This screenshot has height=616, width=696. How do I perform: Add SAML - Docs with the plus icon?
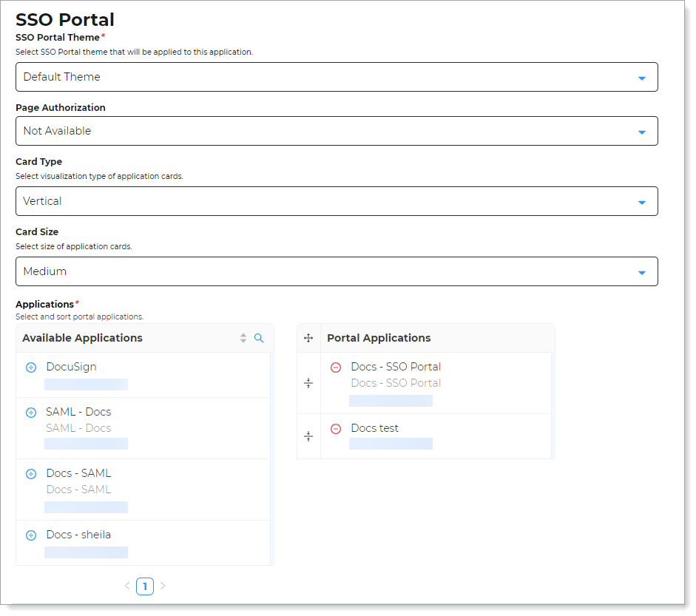(31, 412)
